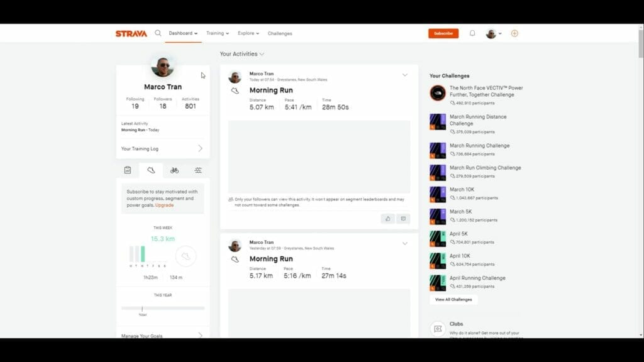Click the orange plus upload icon
The height and width of the screenshot is (362, 644).
click(x=514, y=33)
